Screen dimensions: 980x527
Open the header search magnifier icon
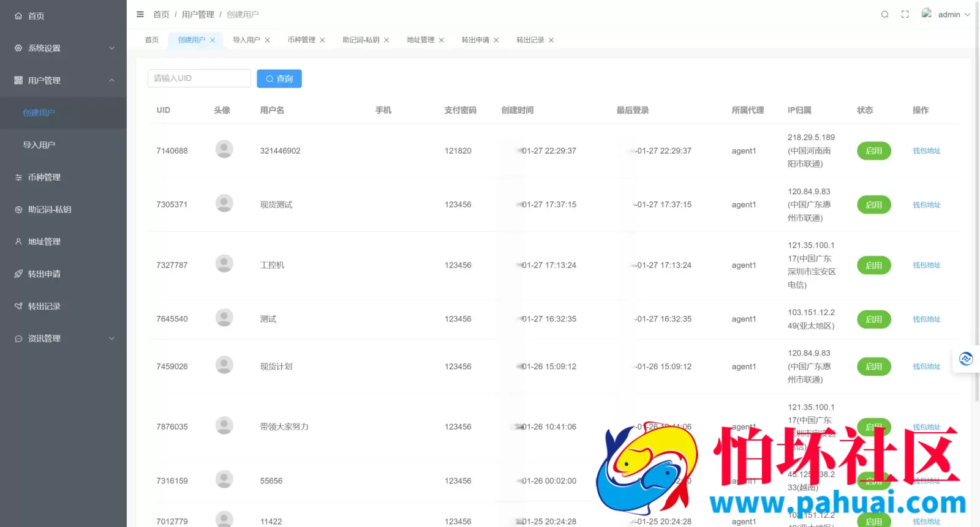884,15
